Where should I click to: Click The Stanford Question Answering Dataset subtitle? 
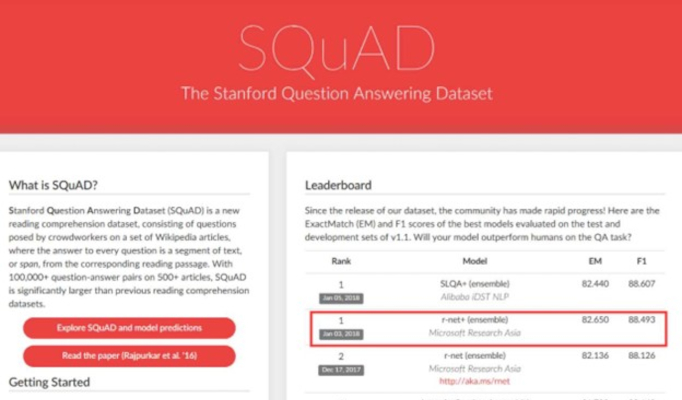click(x=336, y=93)
